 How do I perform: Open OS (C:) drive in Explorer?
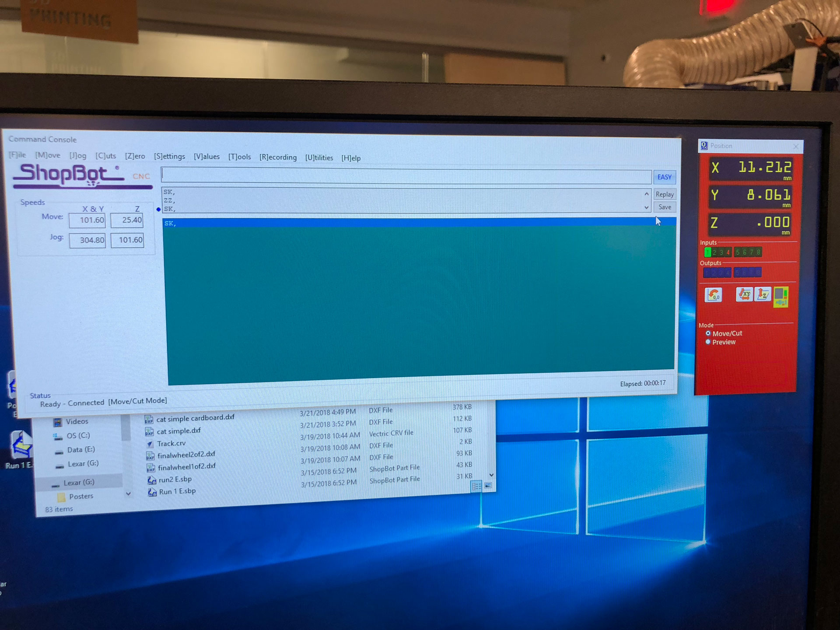pyautogui.click(x=78, y=436)
